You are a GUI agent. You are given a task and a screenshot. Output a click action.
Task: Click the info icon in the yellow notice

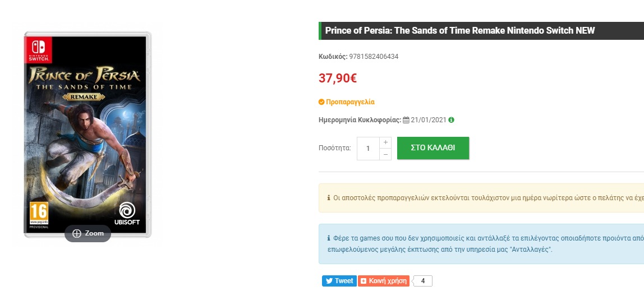point(329,198)
